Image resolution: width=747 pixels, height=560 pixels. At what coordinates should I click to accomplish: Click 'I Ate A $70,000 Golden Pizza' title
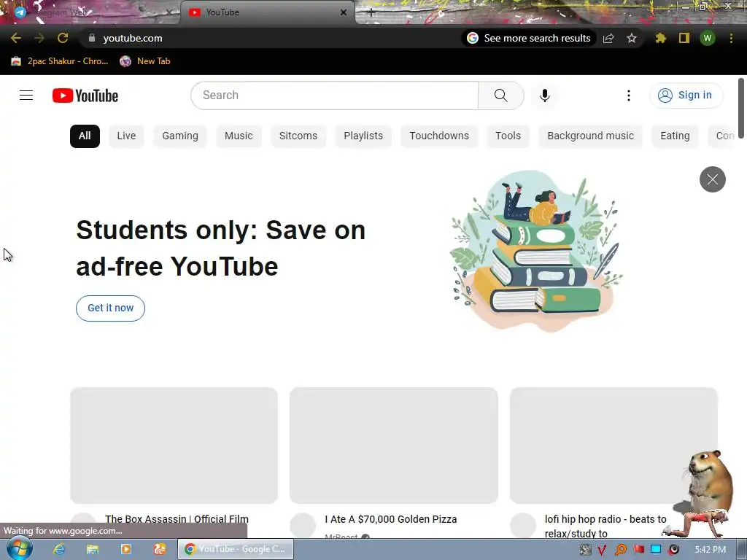(391, 519)
